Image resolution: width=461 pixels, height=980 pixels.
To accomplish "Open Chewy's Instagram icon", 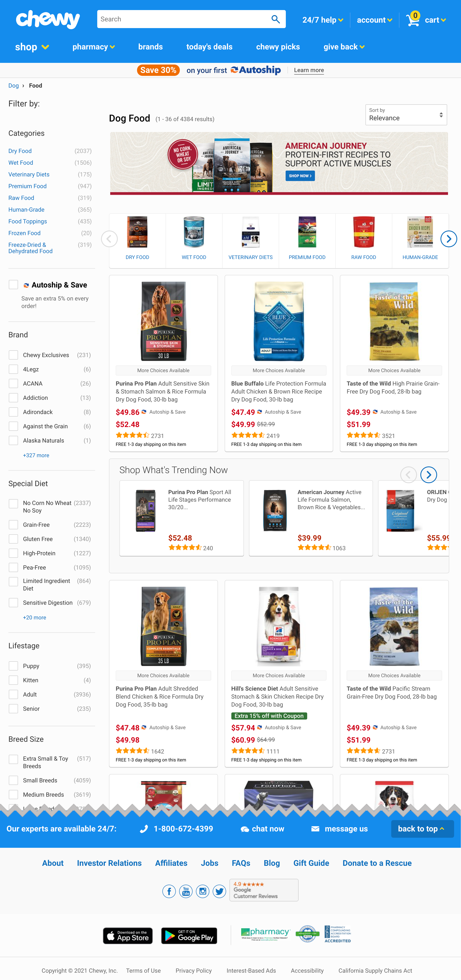I will (x=202, y=891).
